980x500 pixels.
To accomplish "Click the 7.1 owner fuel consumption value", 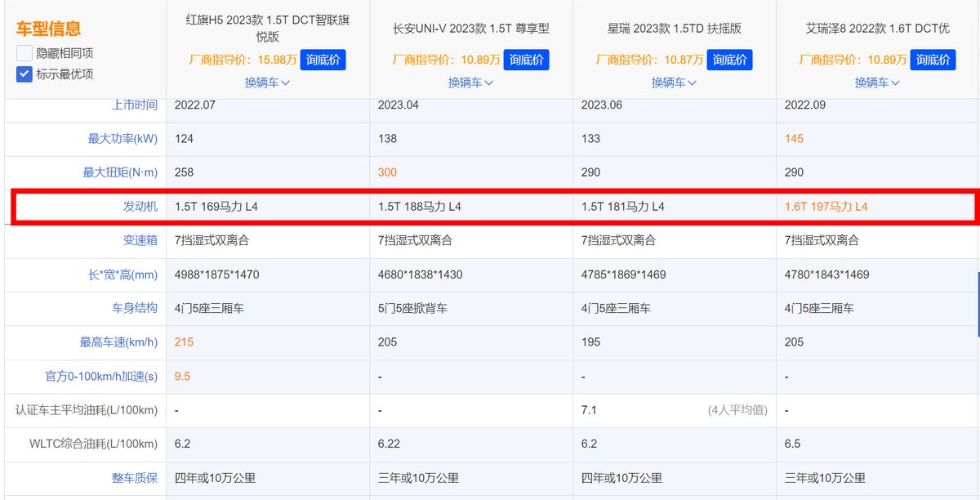I will [588, 410].
